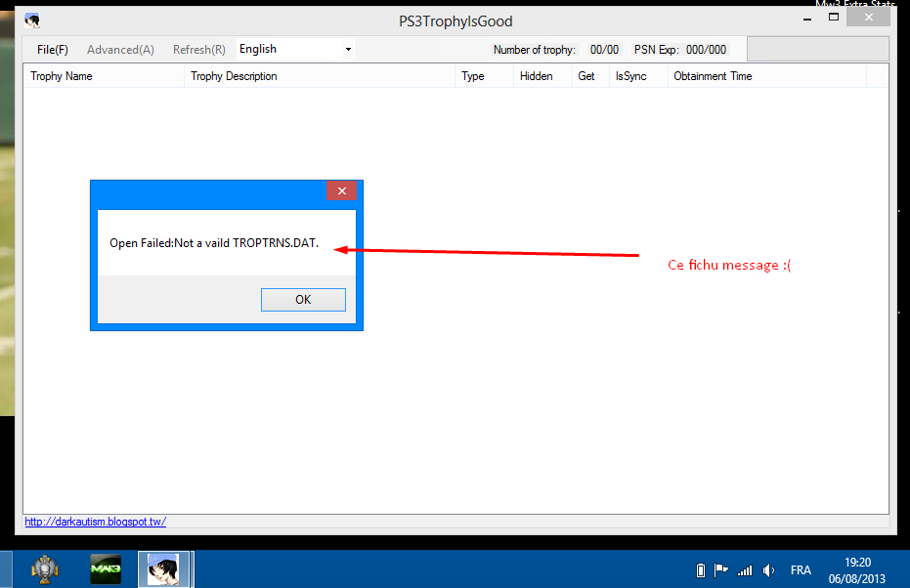Sort by Trophy Description column header
The height and width of the screenshot is (588, 910).
coord(320,76)
